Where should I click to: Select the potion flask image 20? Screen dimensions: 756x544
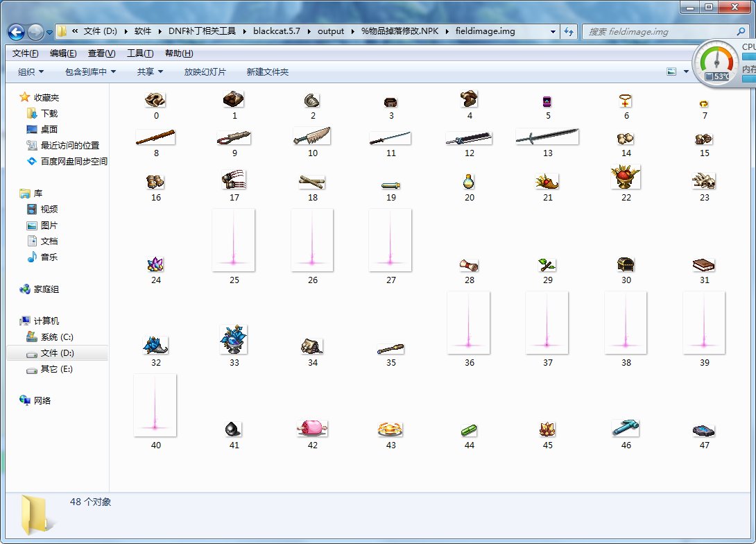pyautogui.click(x=469, y=181)
